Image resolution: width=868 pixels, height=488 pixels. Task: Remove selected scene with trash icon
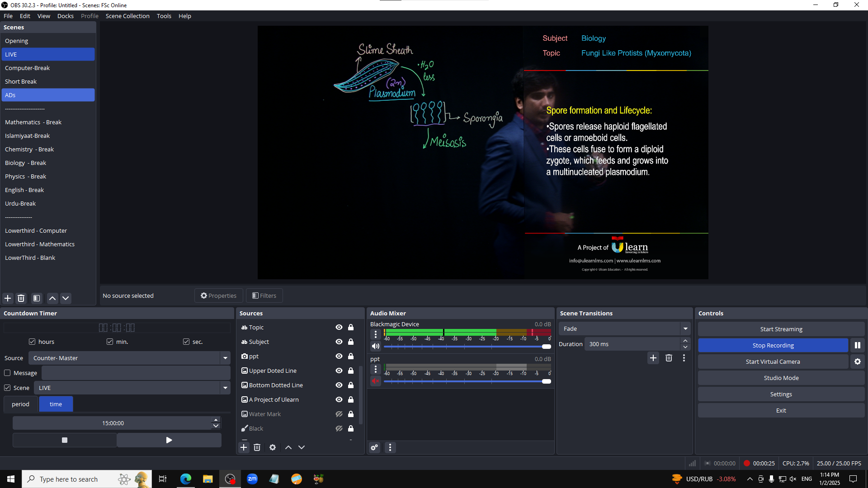[x=21, y=298]
